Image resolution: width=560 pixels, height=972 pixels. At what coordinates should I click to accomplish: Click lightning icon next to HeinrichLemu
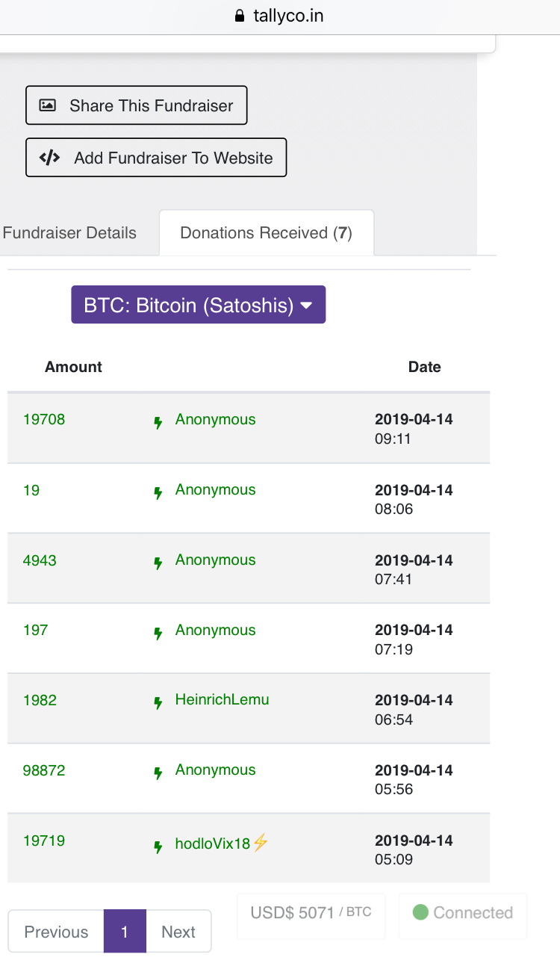pos(158,704)
